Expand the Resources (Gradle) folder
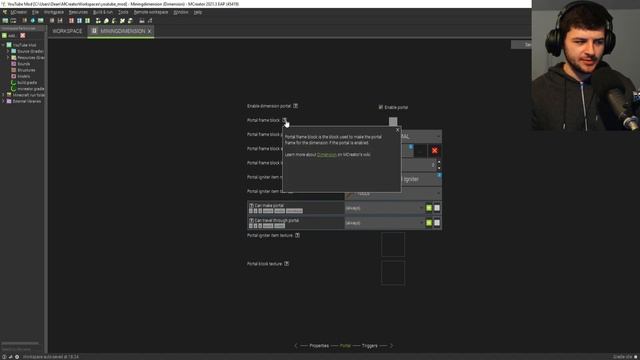This screenshot has width=640, height=360. (8, 58)
